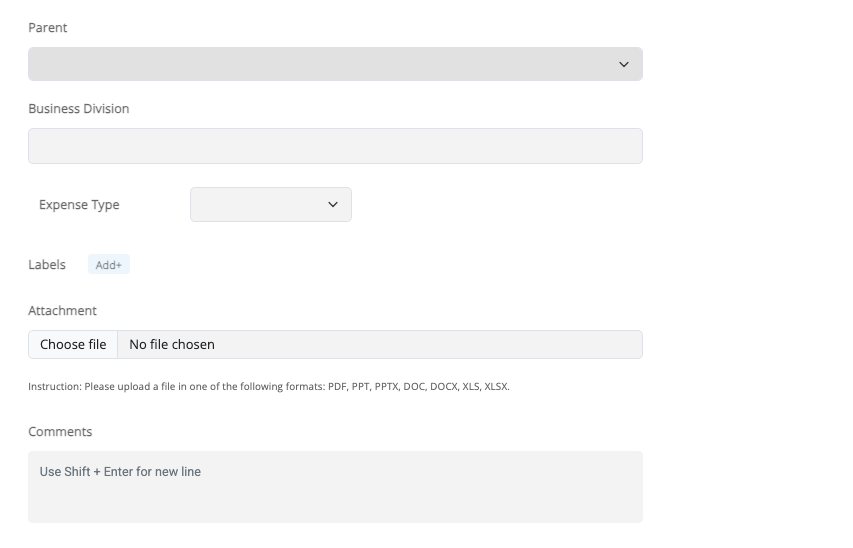Click the Expense Type chevron arrow
Screen dimensions: 853x548
click(333, 204)
